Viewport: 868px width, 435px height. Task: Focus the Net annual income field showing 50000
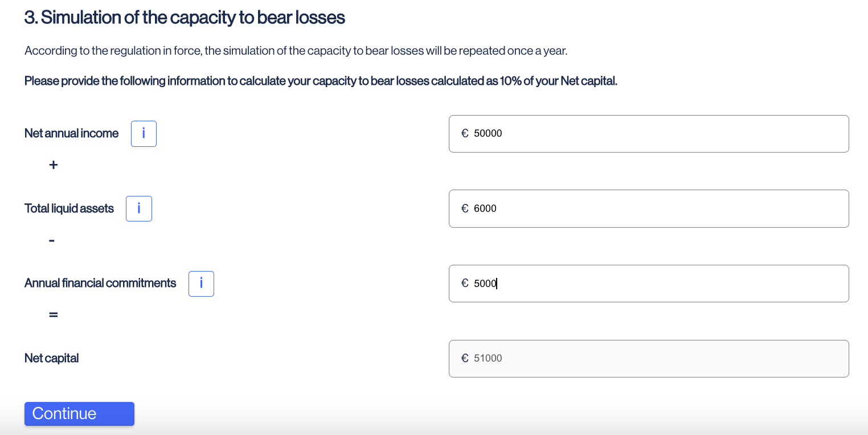[649, 134]
